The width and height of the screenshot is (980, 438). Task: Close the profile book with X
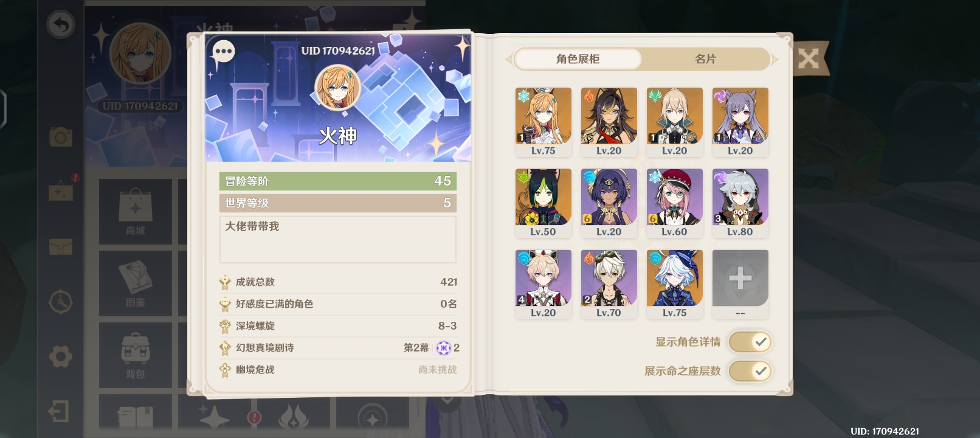point(809,59)
